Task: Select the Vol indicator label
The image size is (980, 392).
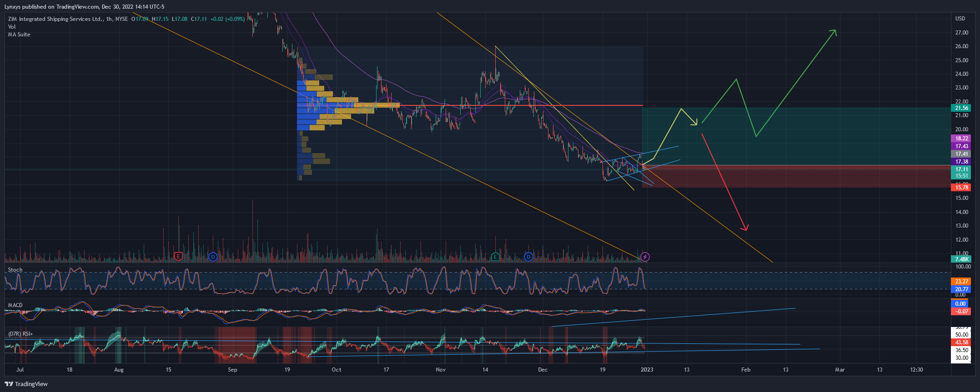Action: point(12,27)
